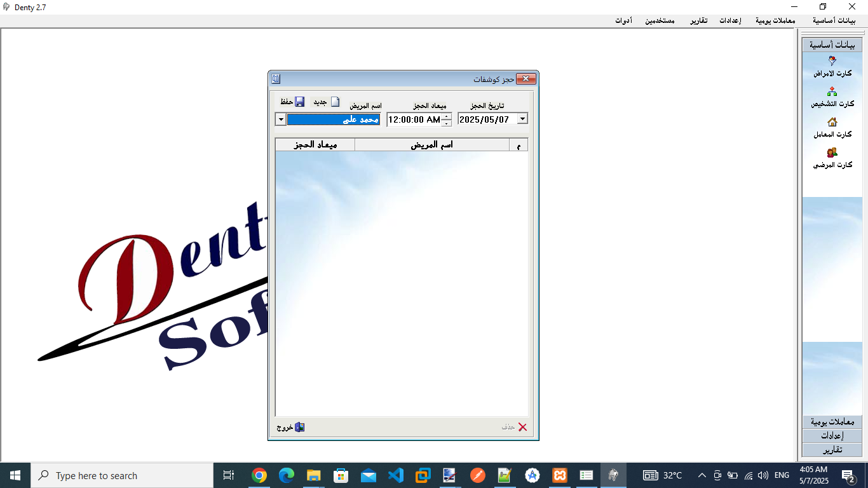Open the patient name dropdown list

(x=280, y=119)
